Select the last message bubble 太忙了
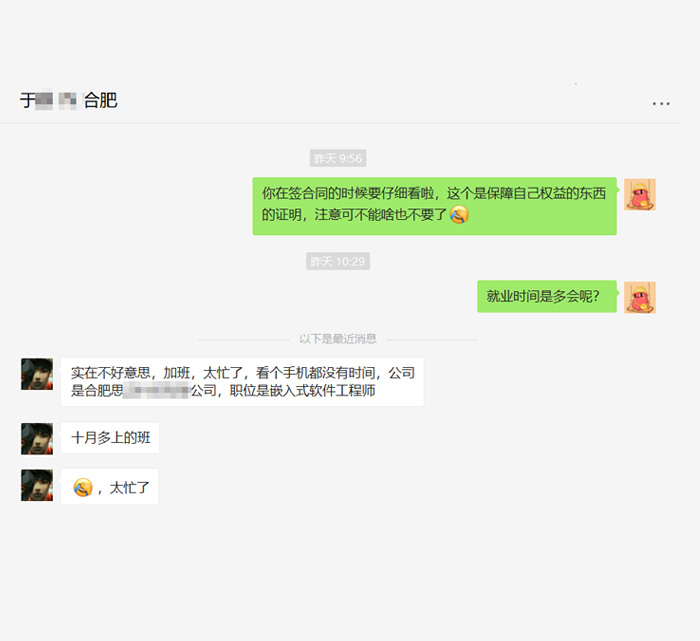The width and height of the screenshot is (700, 641). point(109,487)
